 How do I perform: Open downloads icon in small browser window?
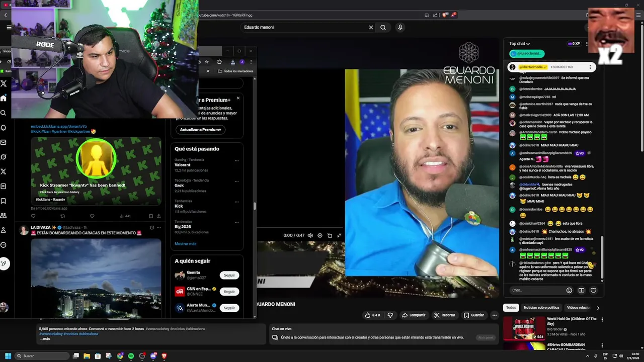[x=232, y=62]
